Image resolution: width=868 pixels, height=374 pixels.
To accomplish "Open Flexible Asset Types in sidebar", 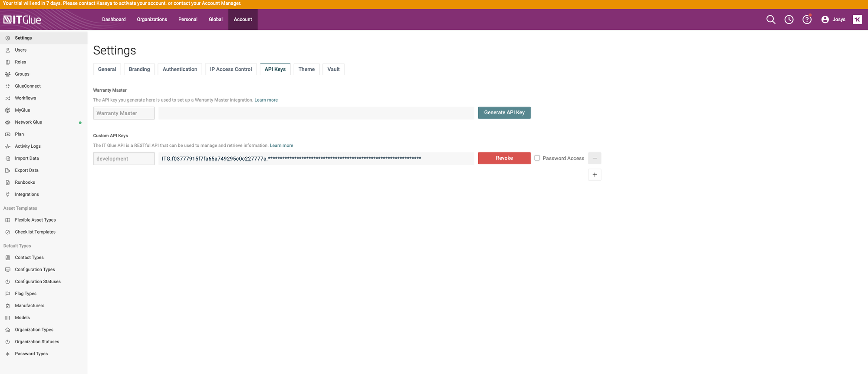I will pos(35,220).
